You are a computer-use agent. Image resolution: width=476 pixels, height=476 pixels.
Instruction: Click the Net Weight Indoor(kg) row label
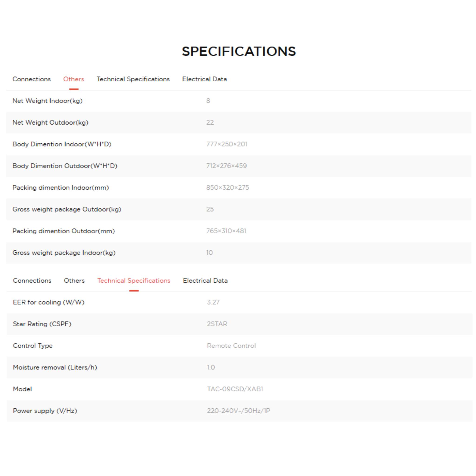47,101
